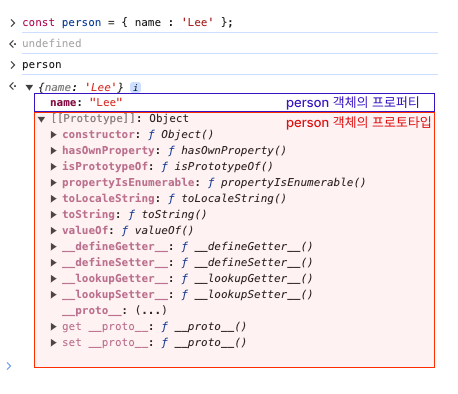
Task: Expand the constructor property
Action: [x=53, y=134]
